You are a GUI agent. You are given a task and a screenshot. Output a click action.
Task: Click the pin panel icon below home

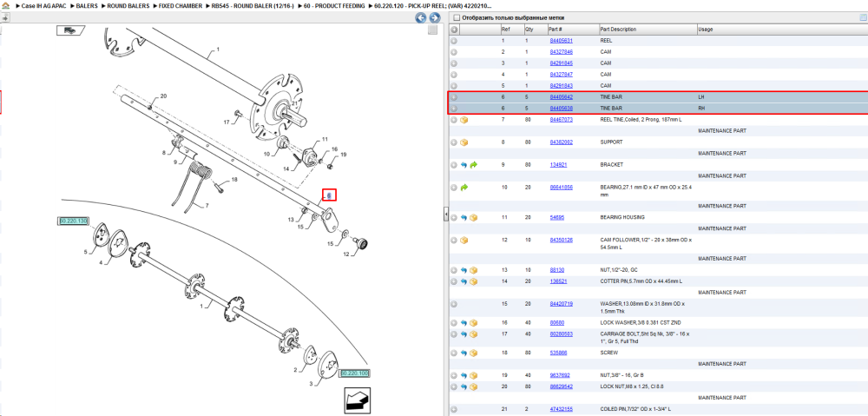5,17
